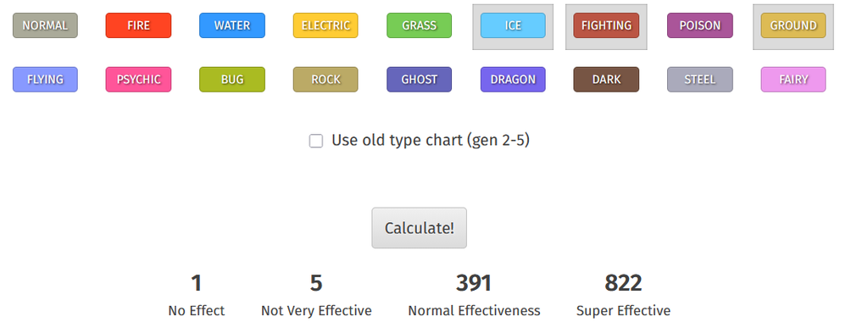Deselect the GROUND type
Screen dimensions: 868x328
(793, 25)
